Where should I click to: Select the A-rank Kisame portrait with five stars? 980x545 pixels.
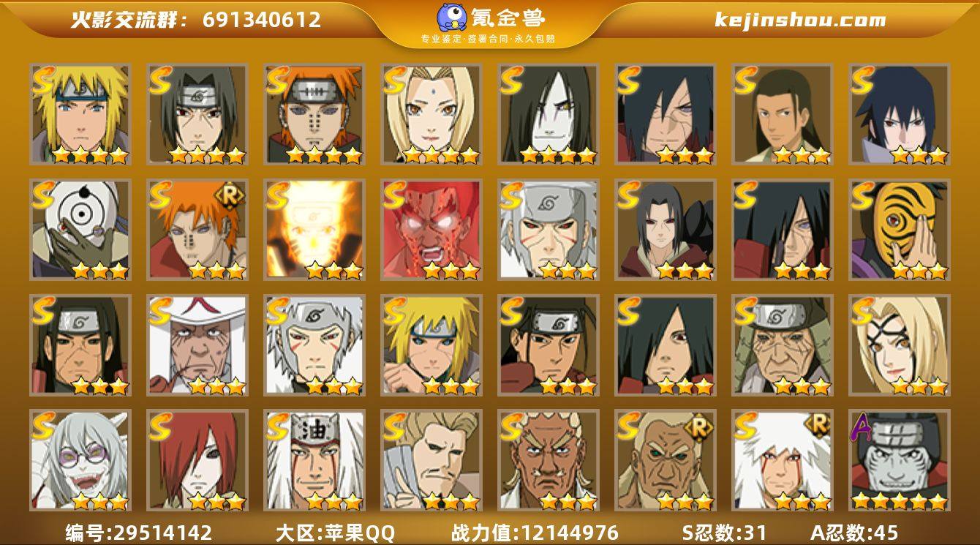pyautogui.click(x=900, y=460)
